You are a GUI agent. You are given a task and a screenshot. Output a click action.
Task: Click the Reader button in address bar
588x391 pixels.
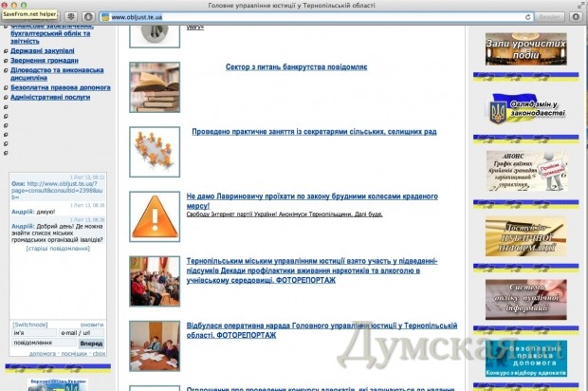click(x=550, y=17)
